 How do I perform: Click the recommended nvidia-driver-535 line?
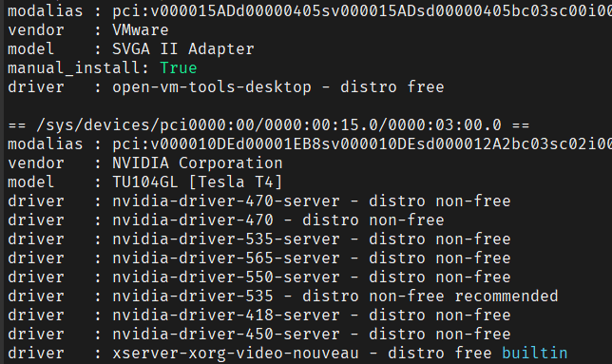pos(283,297)
